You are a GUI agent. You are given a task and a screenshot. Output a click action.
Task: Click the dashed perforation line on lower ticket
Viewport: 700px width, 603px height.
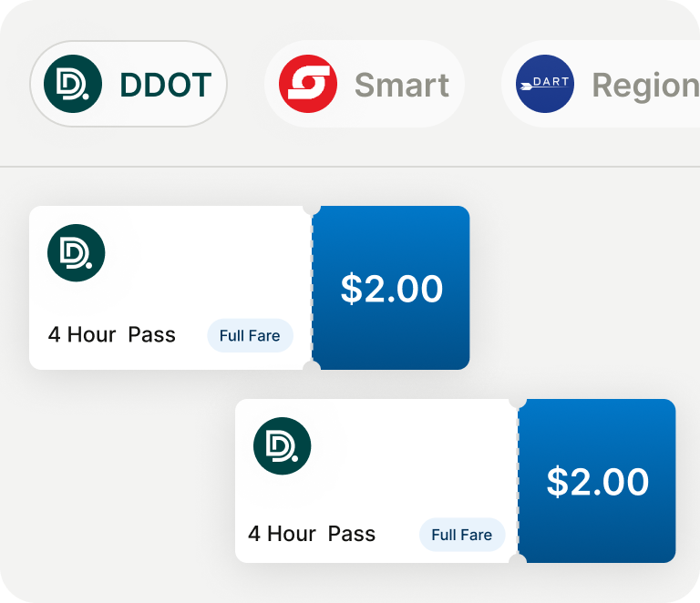tap(518, 481)
